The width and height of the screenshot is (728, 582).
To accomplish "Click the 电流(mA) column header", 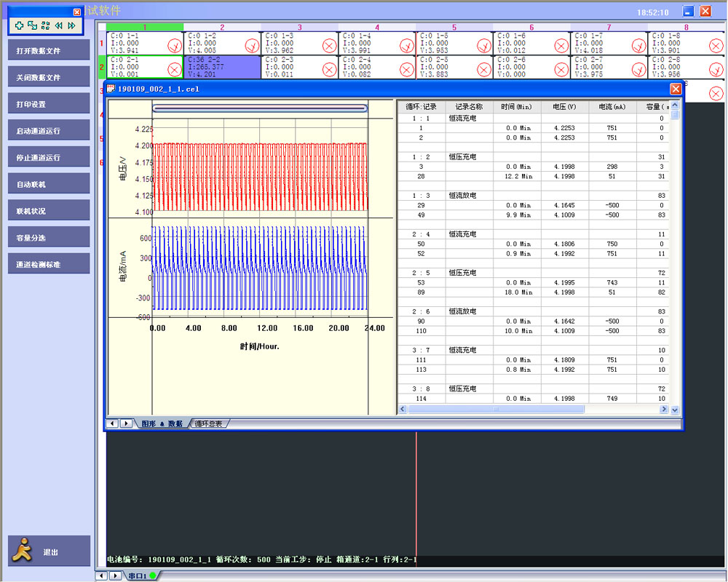I will tap(612, 107).
